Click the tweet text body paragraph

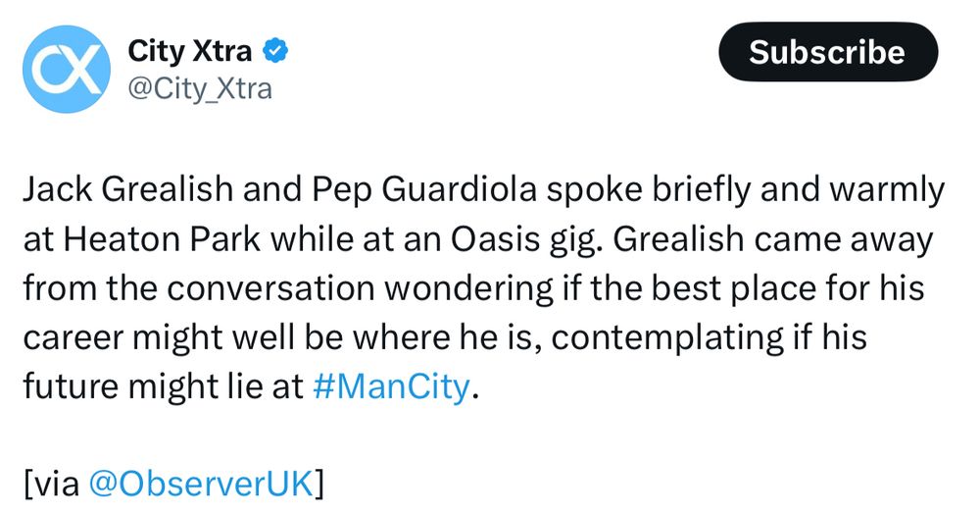482,287
